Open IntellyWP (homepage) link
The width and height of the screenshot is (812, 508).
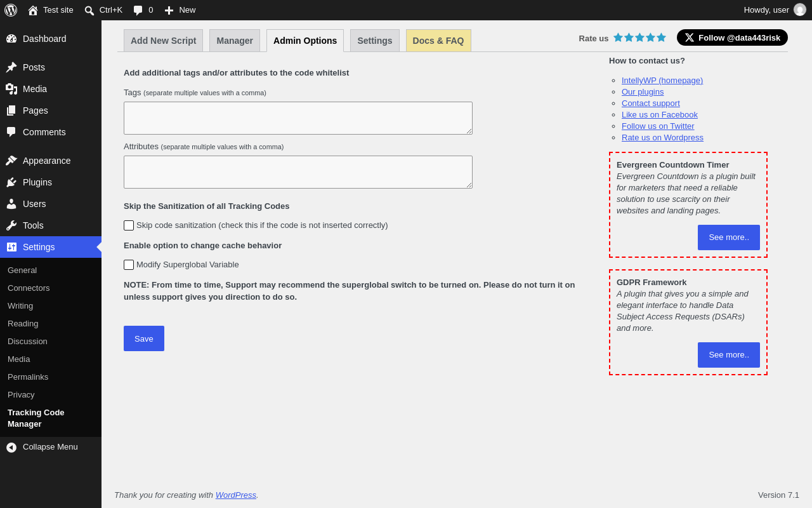click(662, 81)
